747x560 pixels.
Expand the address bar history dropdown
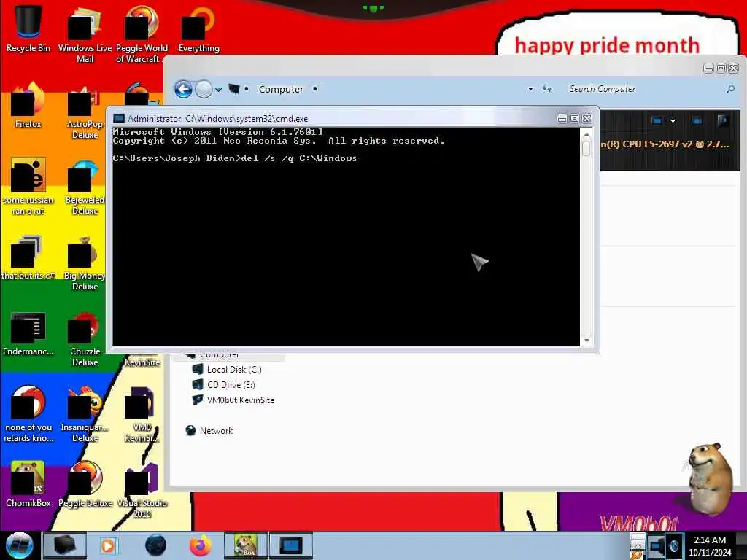[x=530, y=89]
